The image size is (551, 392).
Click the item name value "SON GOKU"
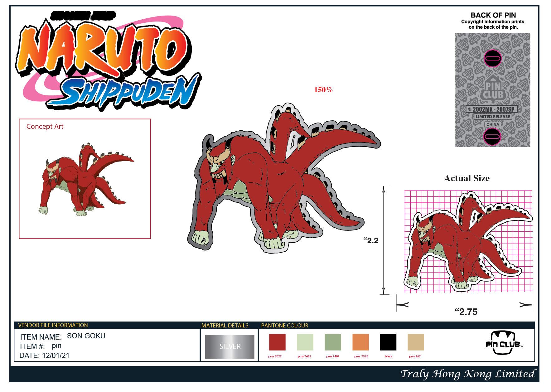[x=86, y=336]
